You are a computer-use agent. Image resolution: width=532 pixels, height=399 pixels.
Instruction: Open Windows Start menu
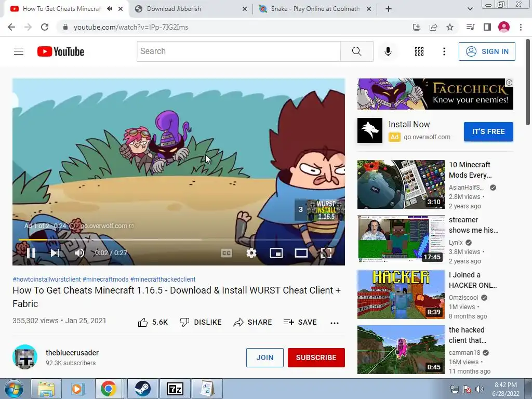tap(14, 389)
